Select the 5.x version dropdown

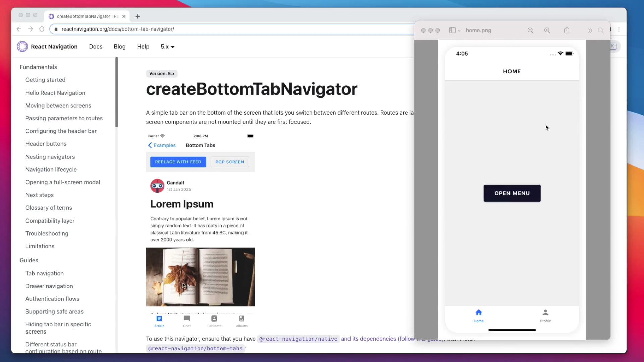pos(167,46)
